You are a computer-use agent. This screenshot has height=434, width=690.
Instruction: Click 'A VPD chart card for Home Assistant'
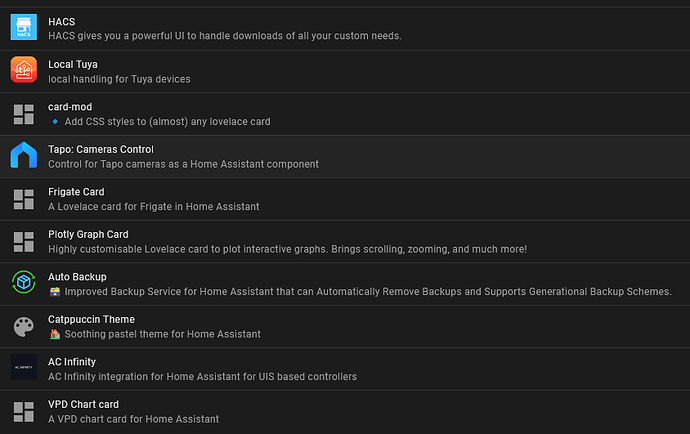point(133,419)
